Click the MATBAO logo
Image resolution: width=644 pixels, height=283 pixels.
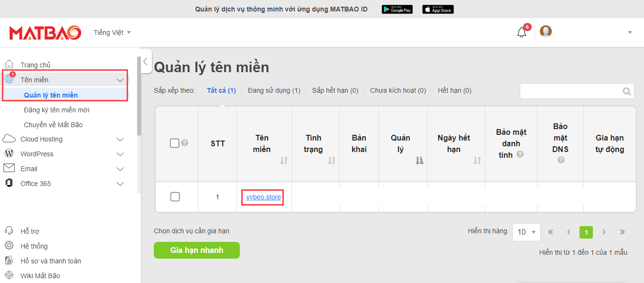(45, 33)
